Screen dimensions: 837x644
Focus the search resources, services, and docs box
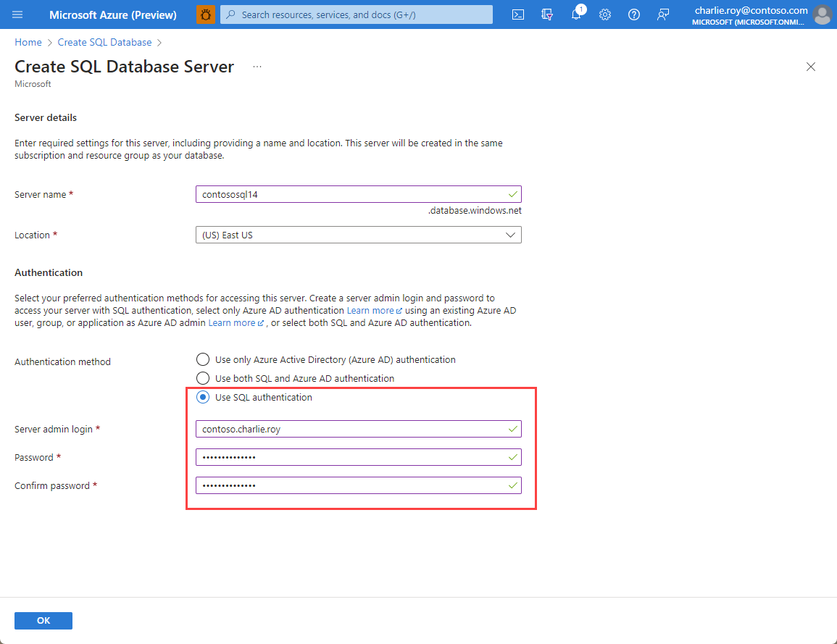pyautogui.click(x=357, y=14)
